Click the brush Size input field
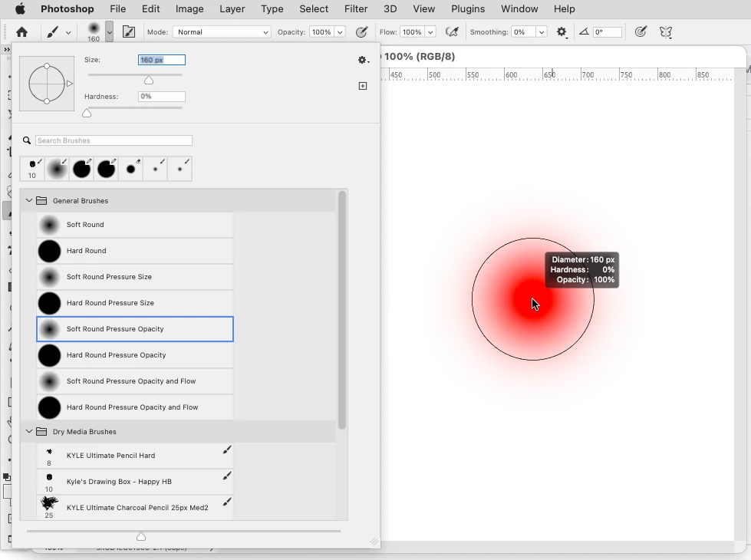The image size is (751, 560). click(x=161, y=60)
